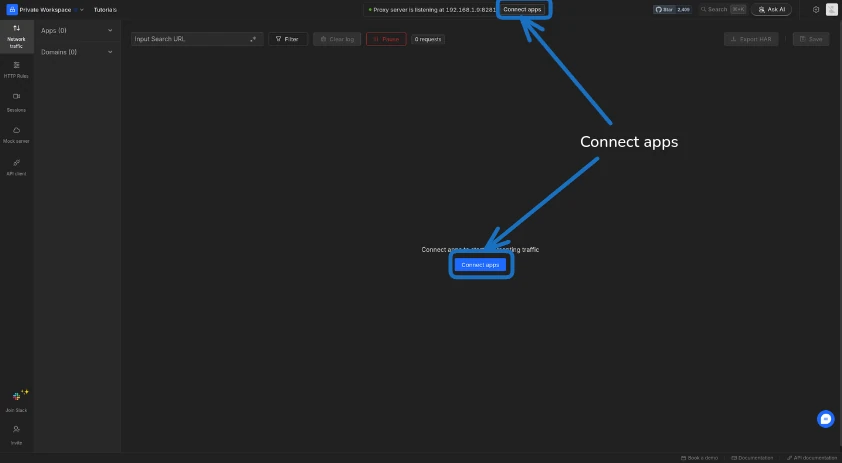Click the Private Workspace lock icon
The image size is (842, 463).
(12, 9)
